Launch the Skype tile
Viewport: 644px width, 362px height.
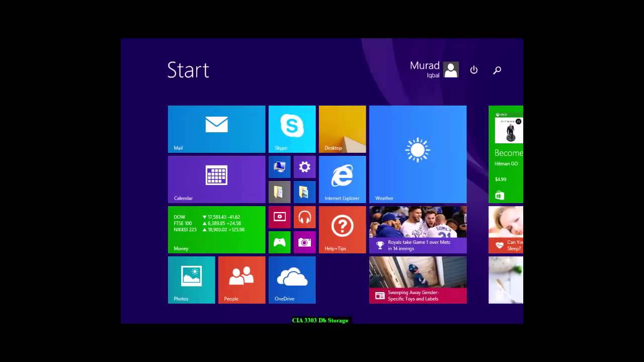point(292,129)
